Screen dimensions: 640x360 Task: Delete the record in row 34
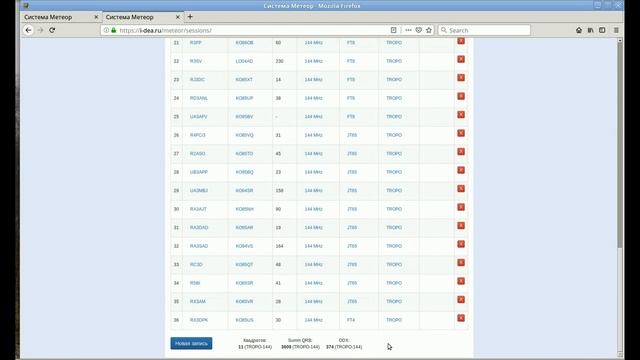(x=461, y=281)
